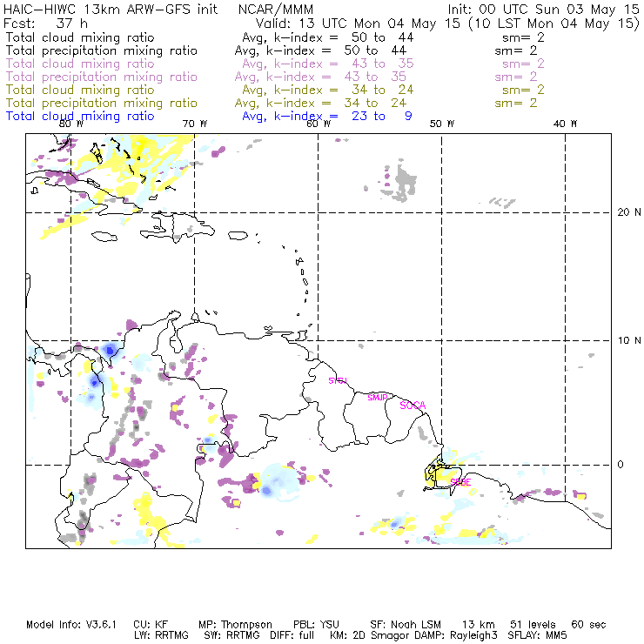Click the magenta "SOCA" station label
This screenshot has height=644, width=644.
[413, 406]
